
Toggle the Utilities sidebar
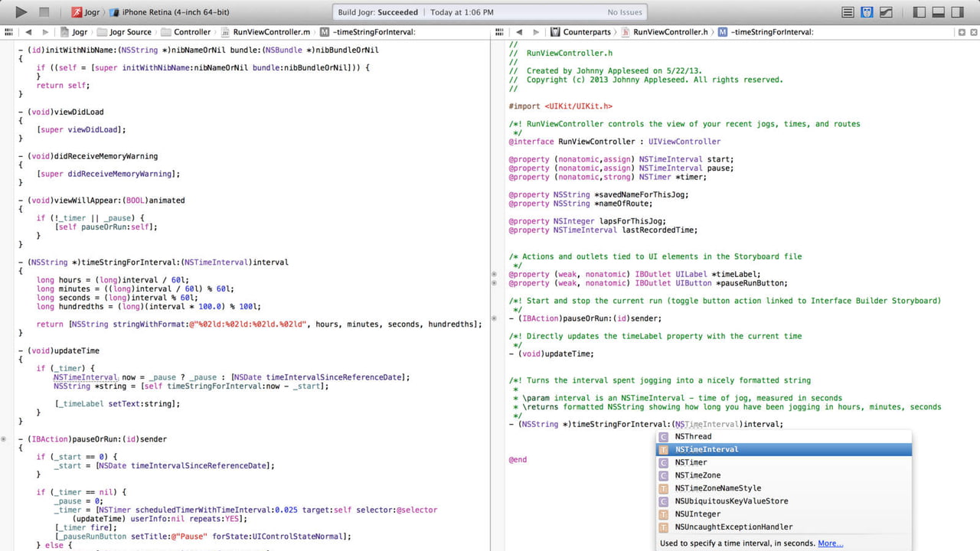pos(958,12)
